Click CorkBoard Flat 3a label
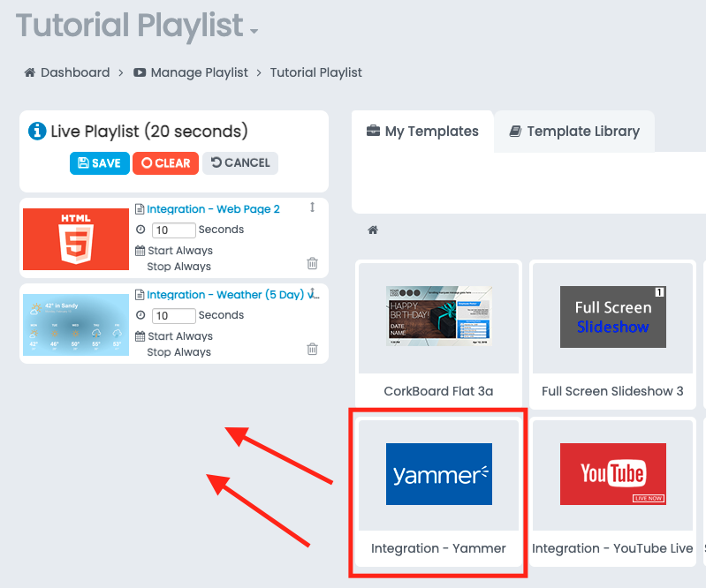The image size is (706, 588). [x=438, y=391]
